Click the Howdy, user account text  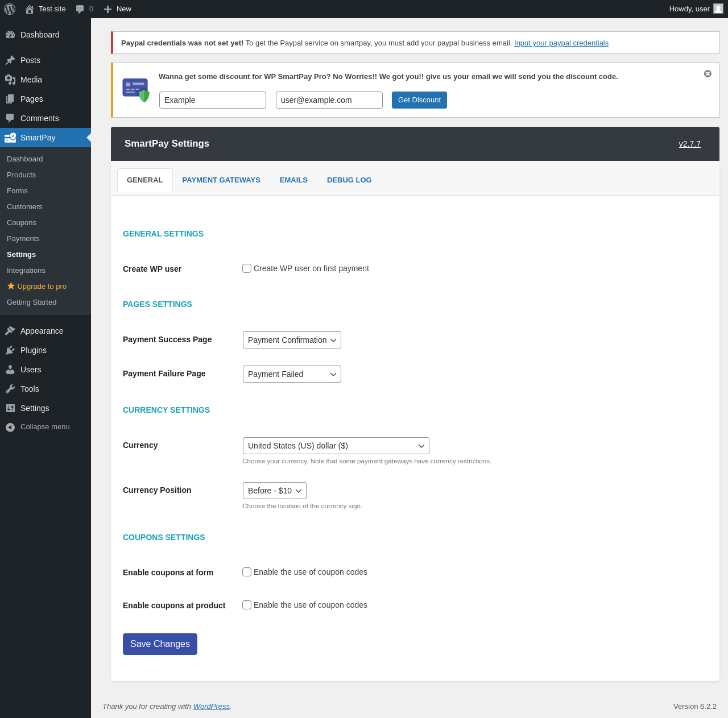pos(689,9)
